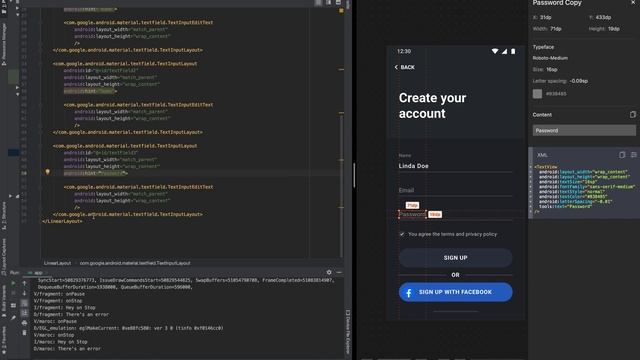Click the trash clear-all icon in Run console

tap(24, 333)
